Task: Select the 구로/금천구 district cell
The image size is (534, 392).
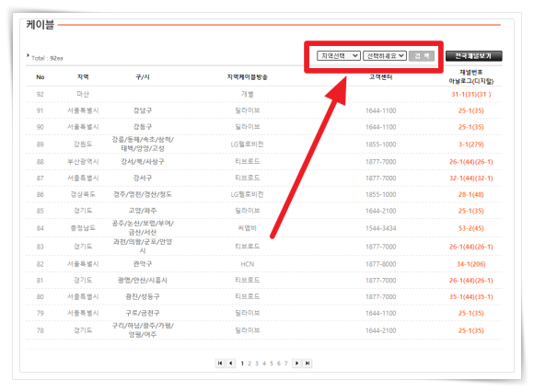Action: (x=143, y=313)
